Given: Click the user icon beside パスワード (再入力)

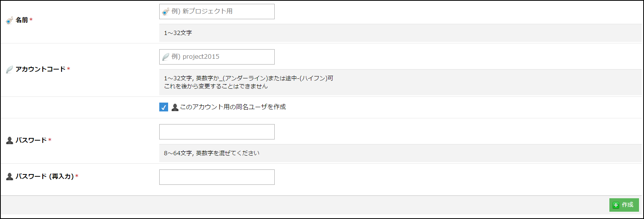Looking at the screenshot, I should pos(10,177).
